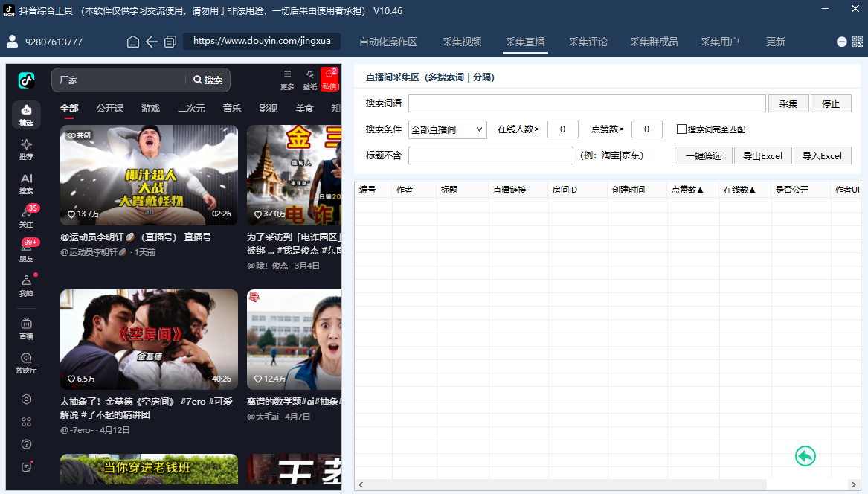Click the table's horizontal scrollbar
This screenshot has height=494, width=868.
pyautogui.click(x=606, y=484)
